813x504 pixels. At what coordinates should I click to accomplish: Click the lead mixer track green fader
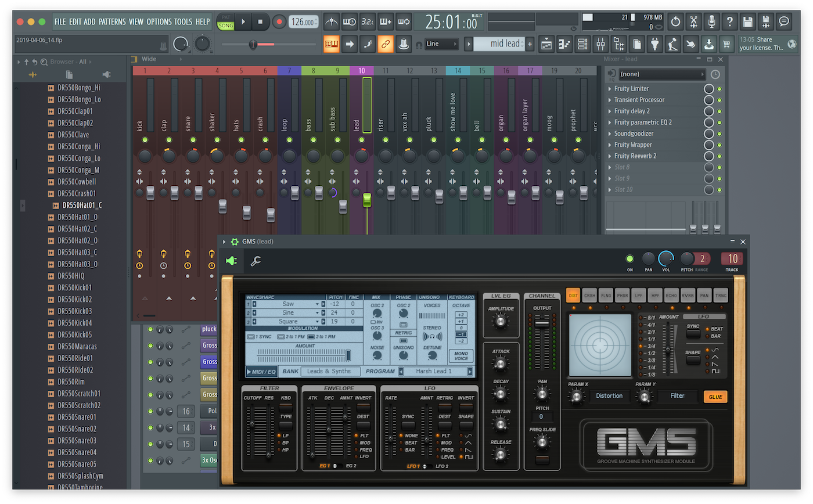click(x=367, y=199)
